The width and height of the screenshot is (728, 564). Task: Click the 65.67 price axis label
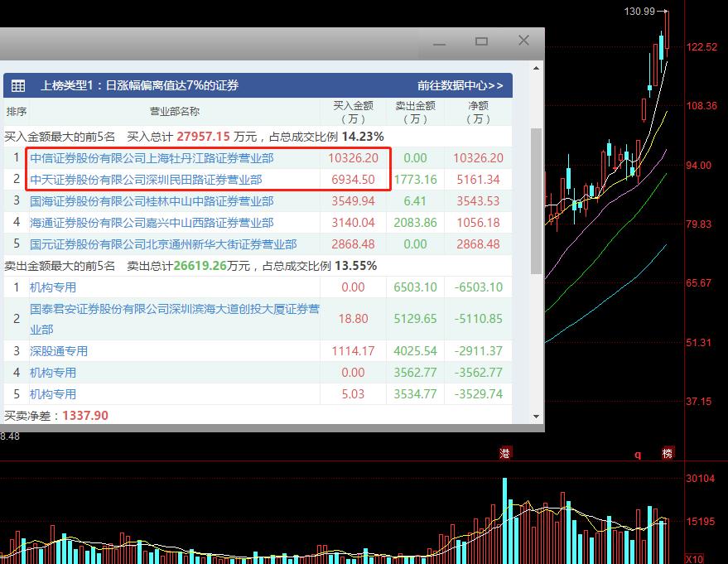pyautogui.click(x=699, y=283)
